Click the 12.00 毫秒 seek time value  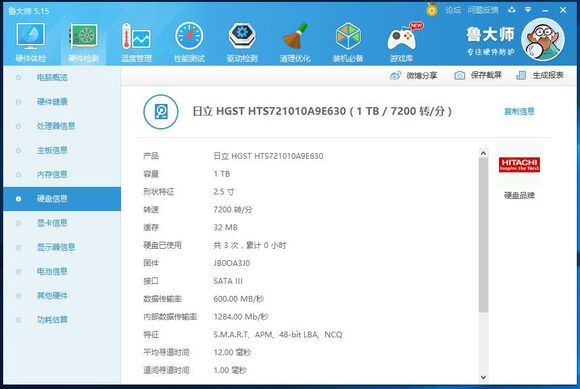(232, 352)
